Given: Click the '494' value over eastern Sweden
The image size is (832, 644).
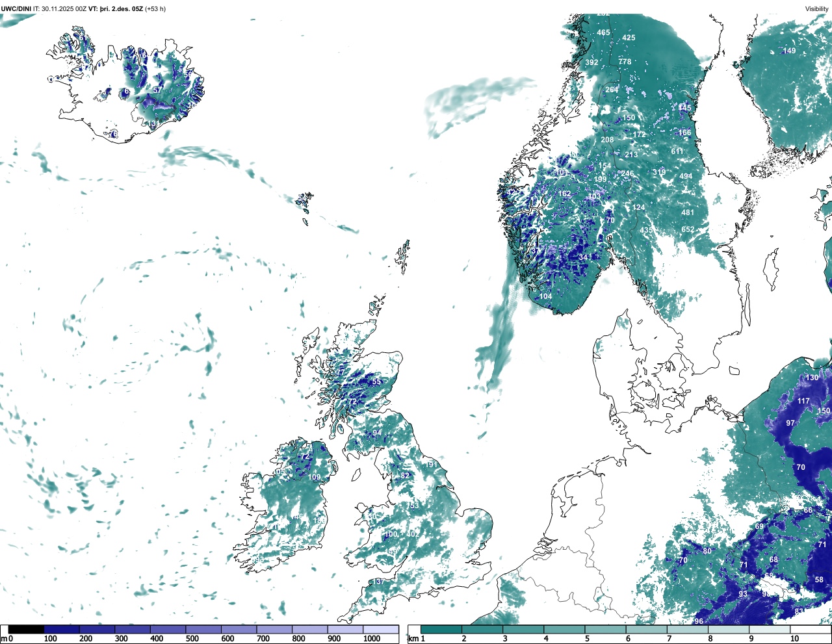Looking at the screenshot, I should [686, 176].
